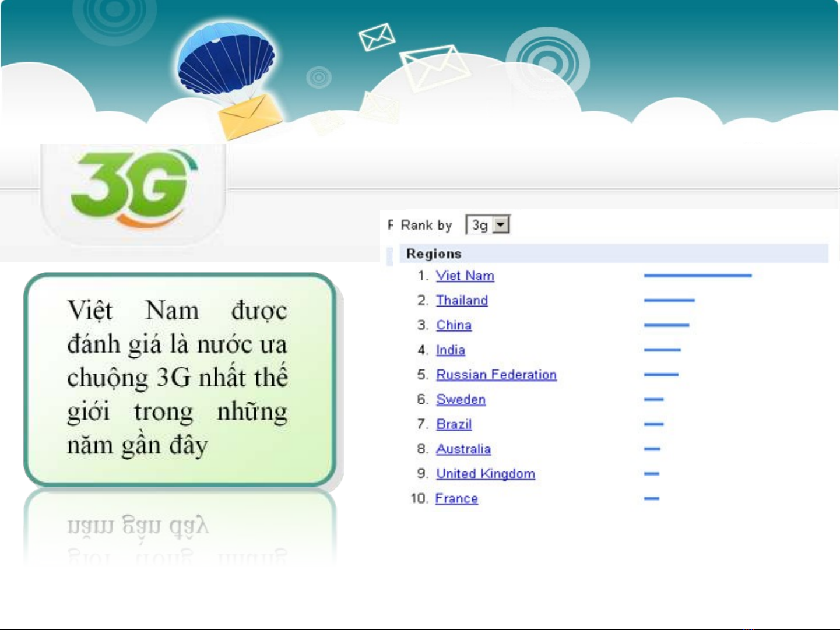Open the Thailand region link
The height and width of the screenshot is (630, 840).
coord(462,300)
